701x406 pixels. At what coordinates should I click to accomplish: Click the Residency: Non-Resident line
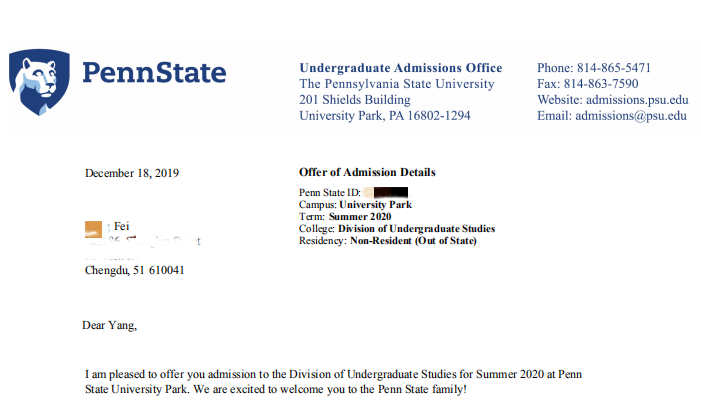[x=388, y=240]
